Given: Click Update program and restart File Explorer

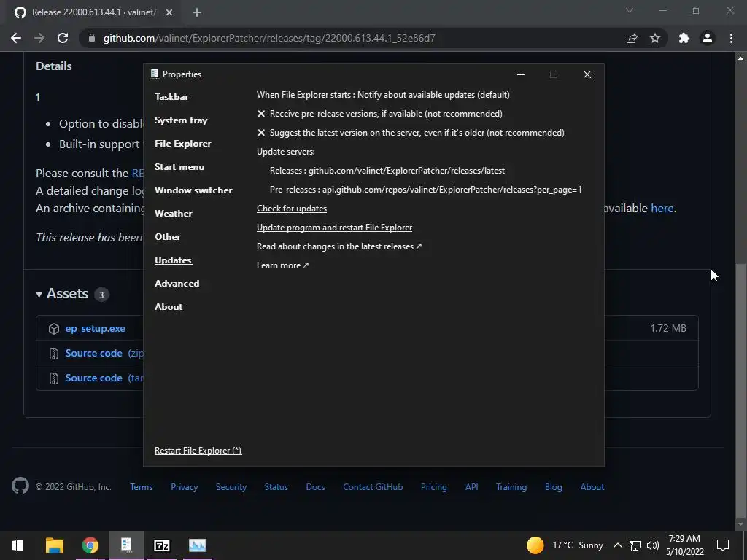Looking at the screenshot, I should pos(334,227).
